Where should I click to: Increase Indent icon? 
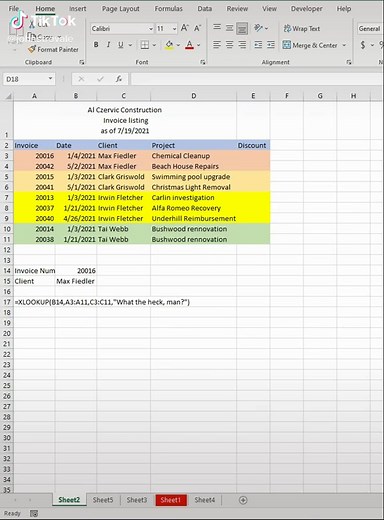click(271, 45)
